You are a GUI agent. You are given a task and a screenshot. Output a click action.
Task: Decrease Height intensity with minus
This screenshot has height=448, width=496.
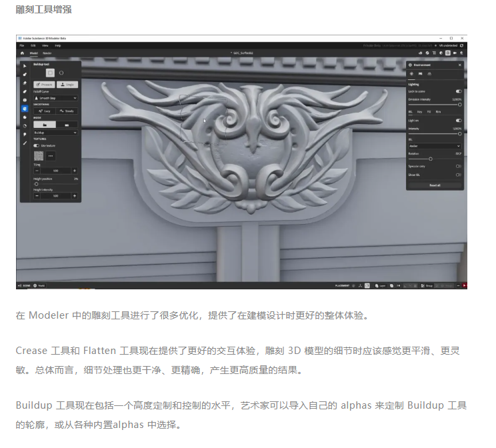pos(37,196)
